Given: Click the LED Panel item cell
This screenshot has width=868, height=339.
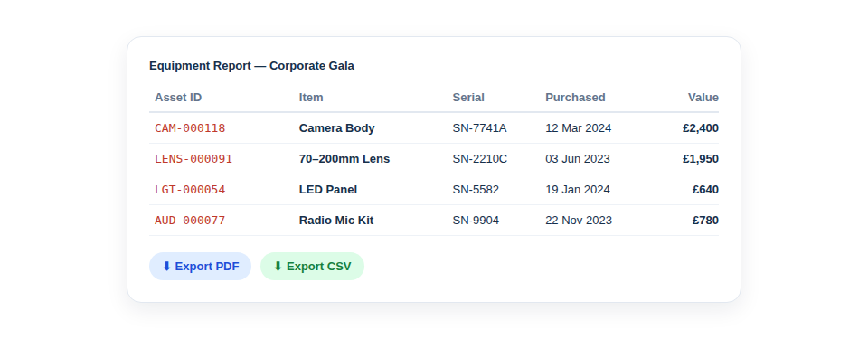Looking at the screenshot, I should tap(328, 190).
